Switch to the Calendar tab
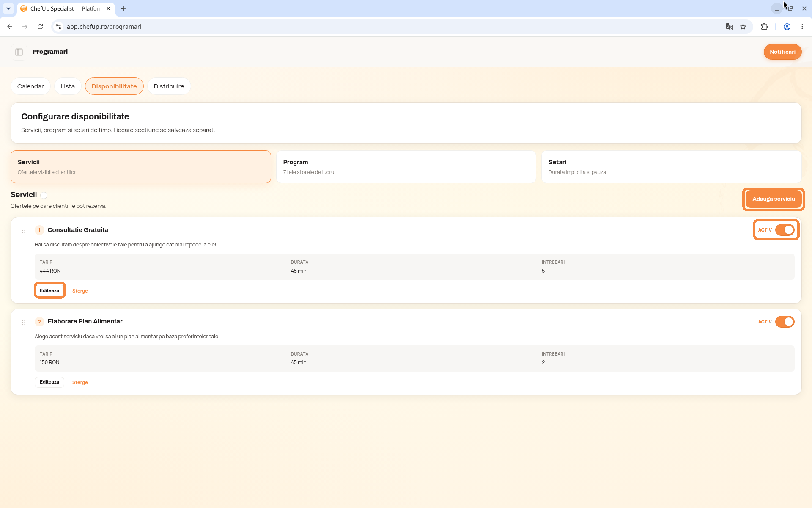 tap(30, 86)
